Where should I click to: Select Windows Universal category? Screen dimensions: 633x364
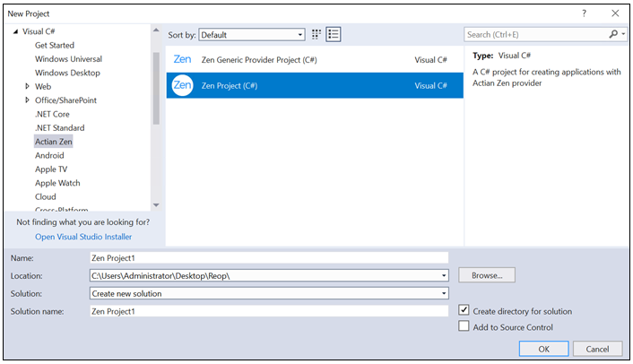(68, 59)
